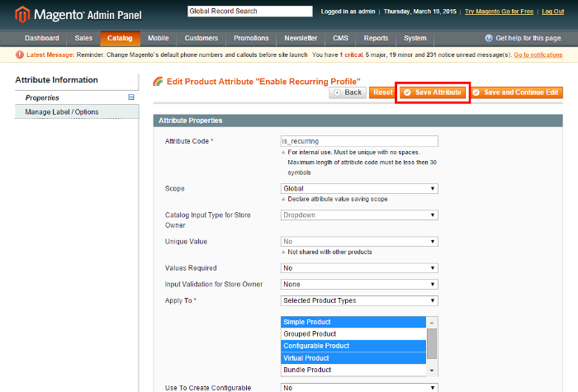Open the Promotions menu
The height and width of the screenshot is (392, 578).
point(251,38)
